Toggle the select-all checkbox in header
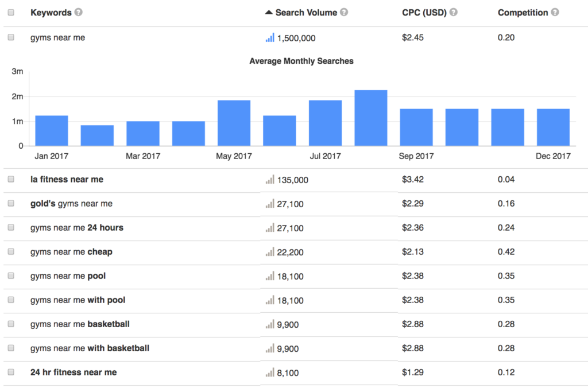 [11, 13]
